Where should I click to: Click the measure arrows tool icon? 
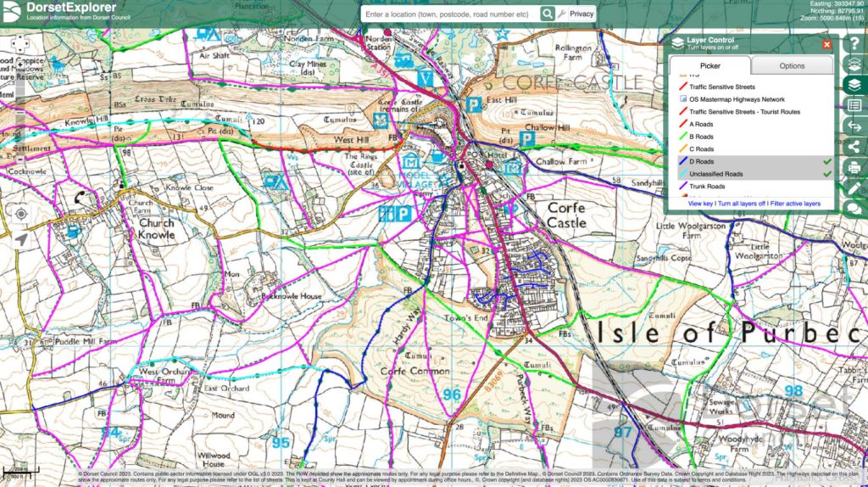pyautogui.click(x=854, y=126)
